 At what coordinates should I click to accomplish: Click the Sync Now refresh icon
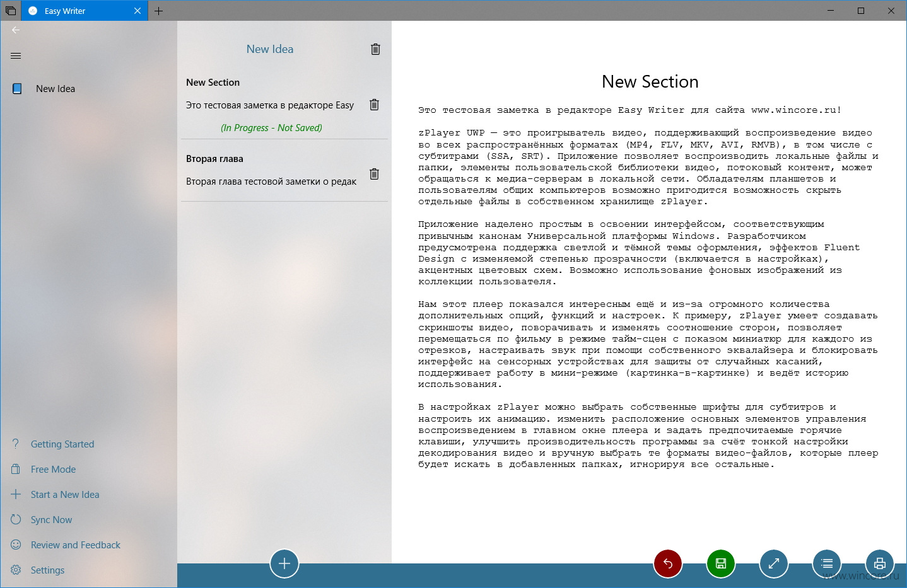tap(16, 519)
